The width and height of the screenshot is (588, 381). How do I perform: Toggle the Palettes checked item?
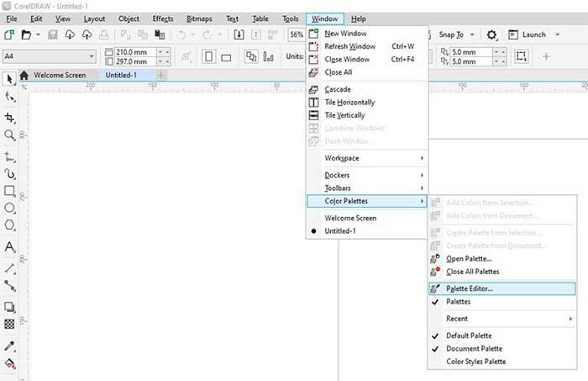click(458, 301)
